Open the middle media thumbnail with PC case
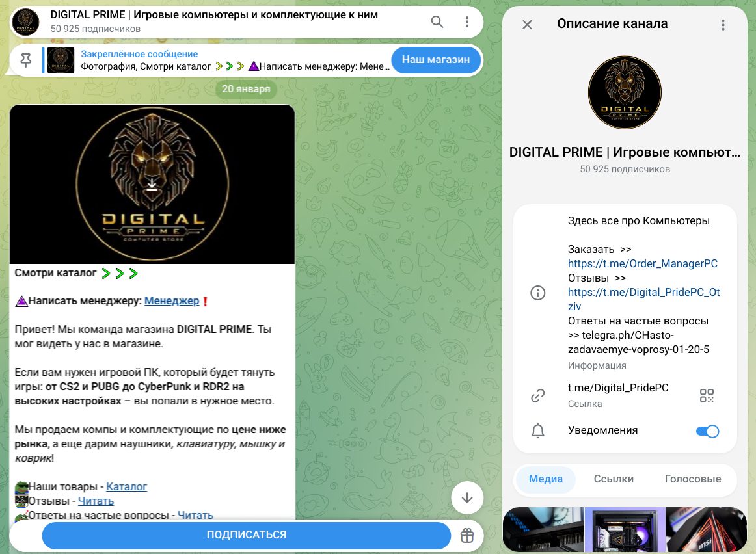 pos(625,529)
